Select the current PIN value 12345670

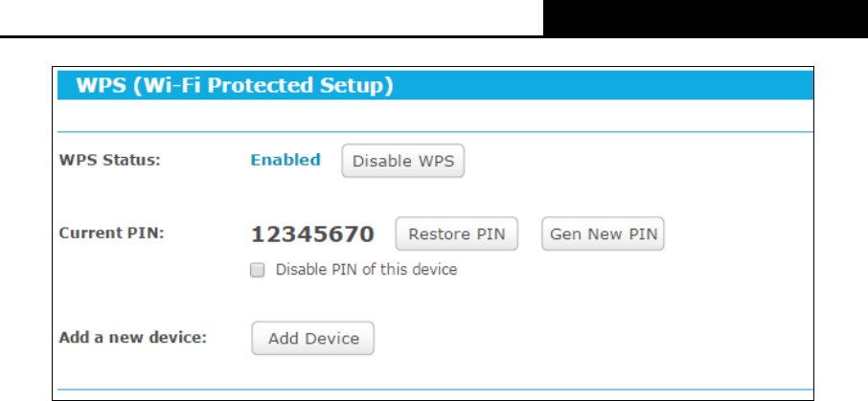[x=312, y=234]
